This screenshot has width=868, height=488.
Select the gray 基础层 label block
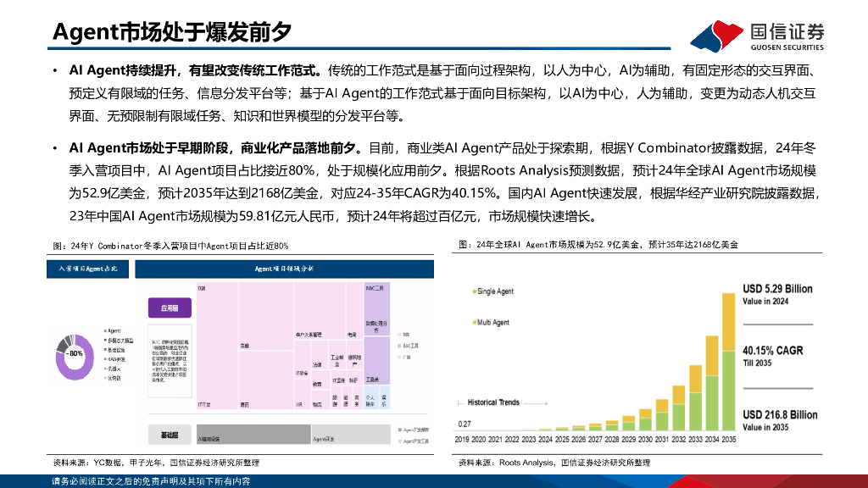170,435
